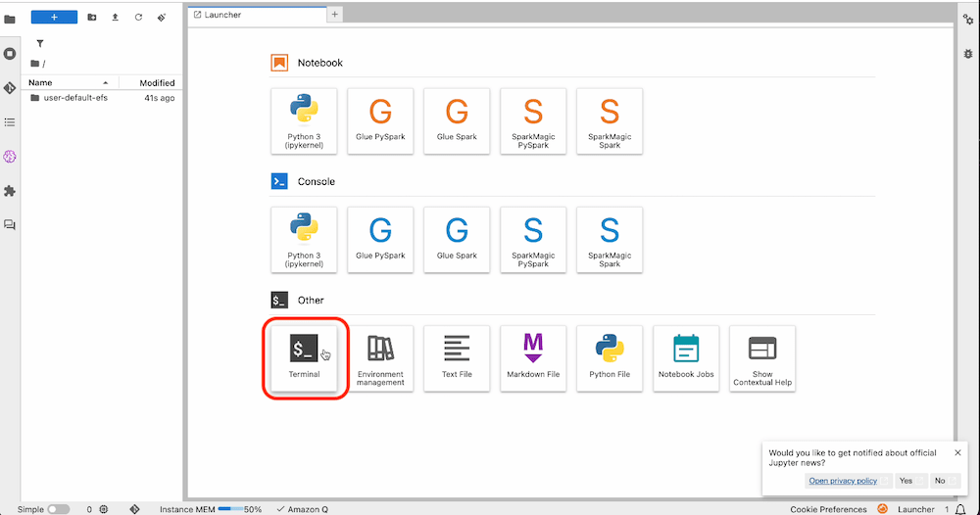
Task: Create a new Python File
Action: point(610,358)
